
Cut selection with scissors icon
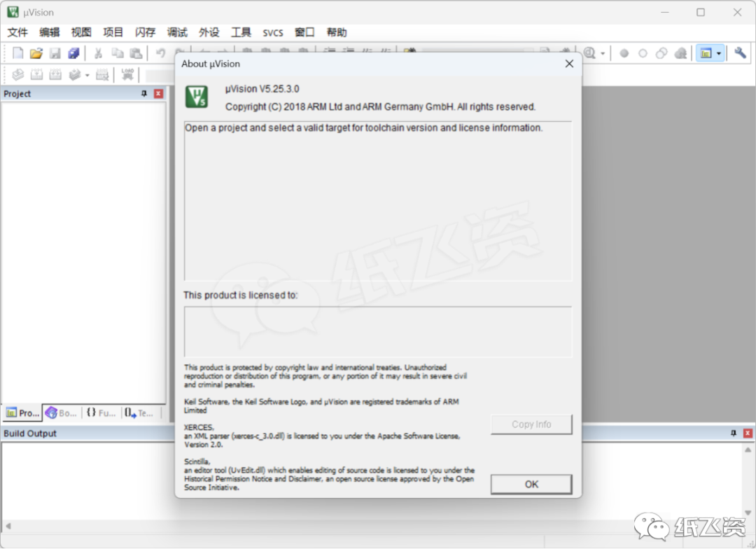(99, 53)
